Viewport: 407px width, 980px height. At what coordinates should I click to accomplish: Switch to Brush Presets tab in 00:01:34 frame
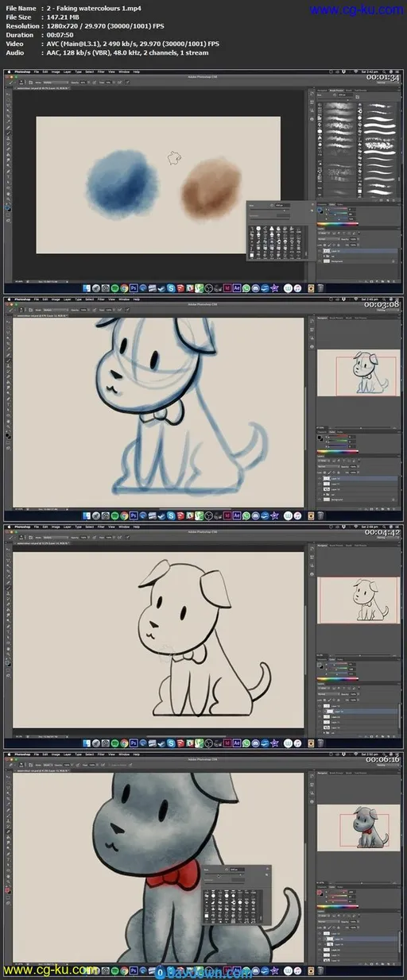(x=336, y=91)
